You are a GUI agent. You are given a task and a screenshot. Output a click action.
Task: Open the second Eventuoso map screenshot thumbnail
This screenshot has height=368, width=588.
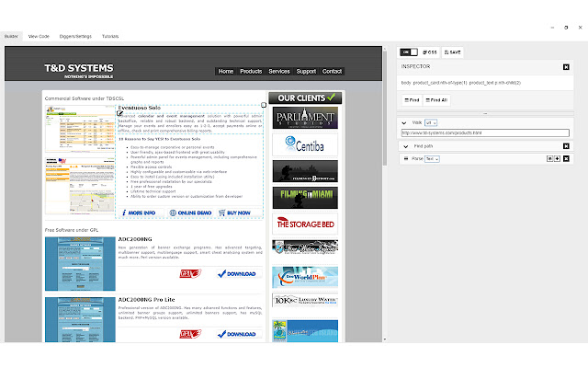click(80, 186)
